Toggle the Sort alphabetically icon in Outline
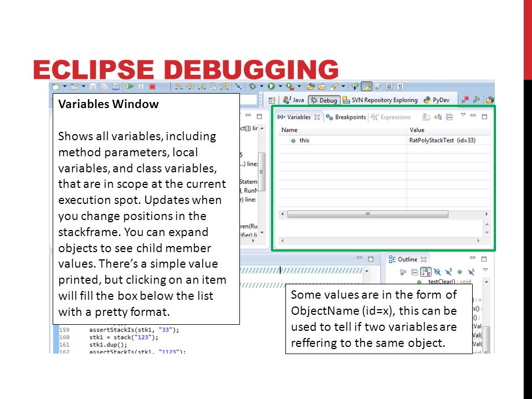 click(x=426, y=272)
